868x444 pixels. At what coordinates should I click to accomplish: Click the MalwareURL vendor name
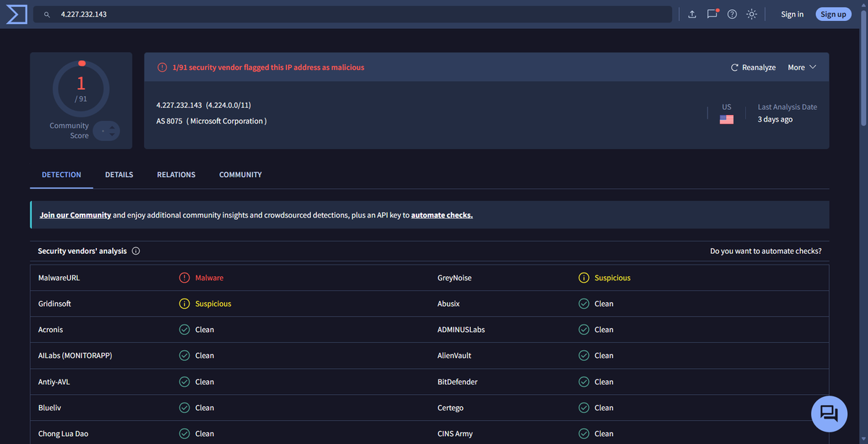pyautogui.click(x=59, y=278)
